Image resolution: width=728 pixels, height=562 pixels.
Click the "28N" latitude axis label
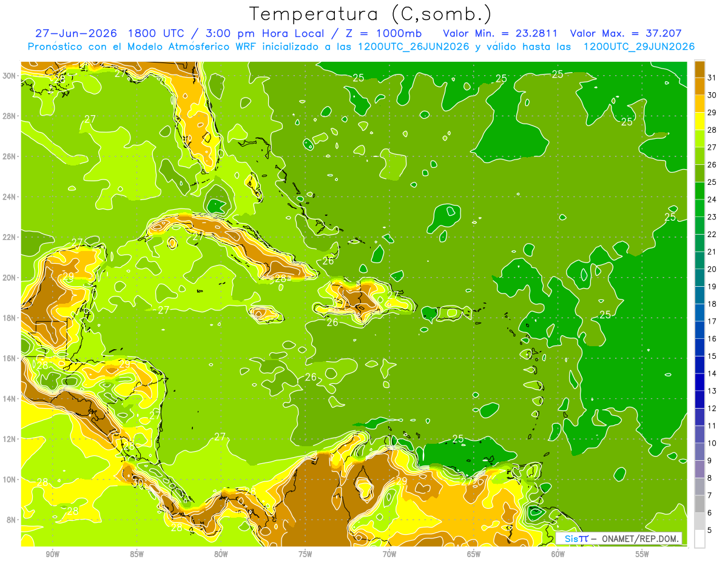point(10,116)
